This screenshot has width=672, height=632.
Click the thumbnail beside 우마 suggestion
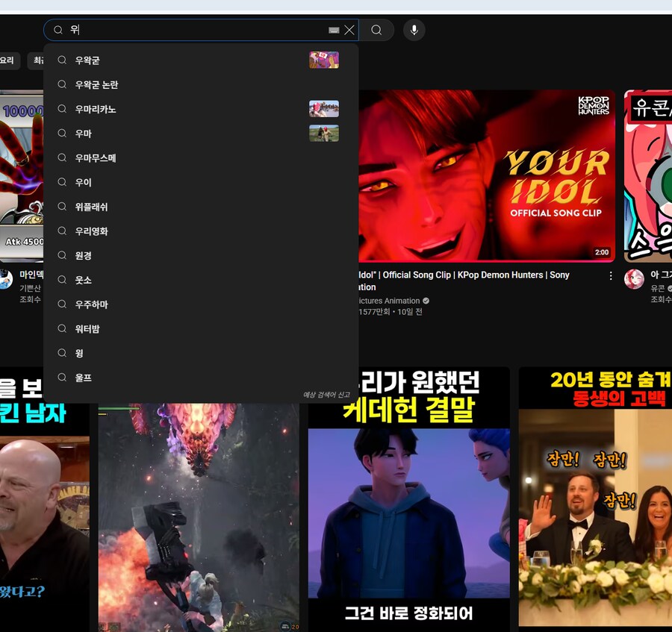tap(324, 133)
